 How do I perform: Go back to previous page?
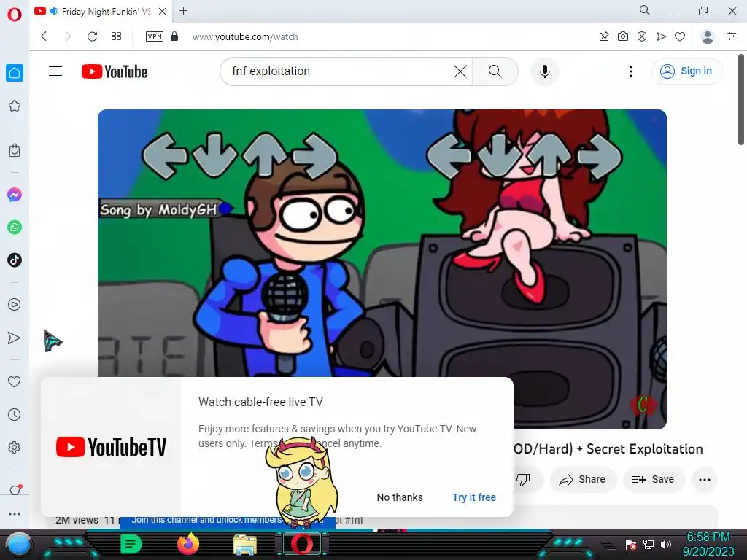click(x=44, y=36)
